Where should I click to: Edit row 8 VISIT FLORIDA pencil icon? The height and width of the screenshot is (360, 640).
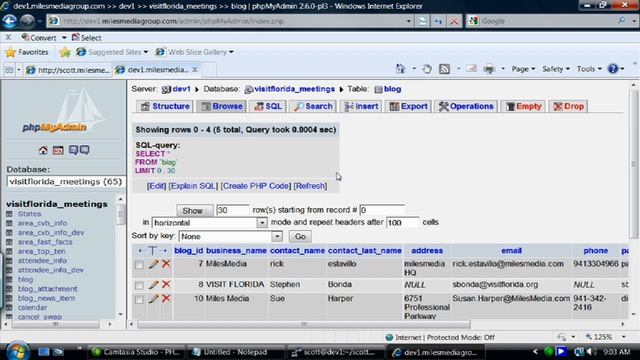coord(153,284)
